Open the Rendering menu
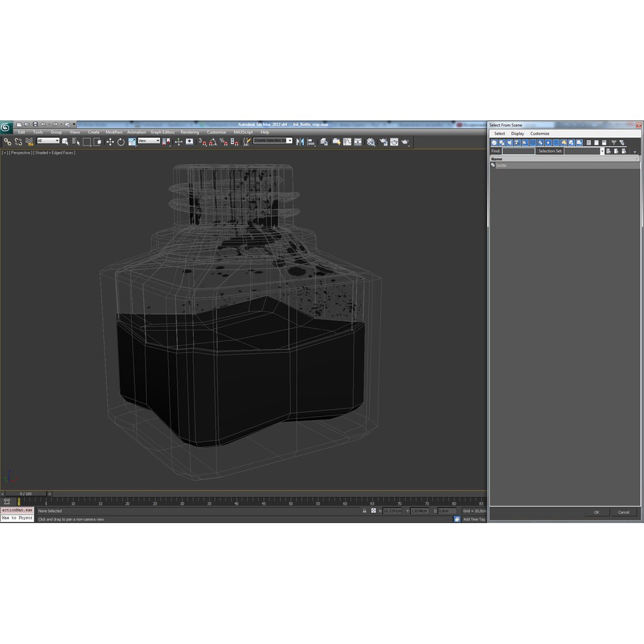The height and width of the screenshot is (644, 644). (x=190, y=132)
